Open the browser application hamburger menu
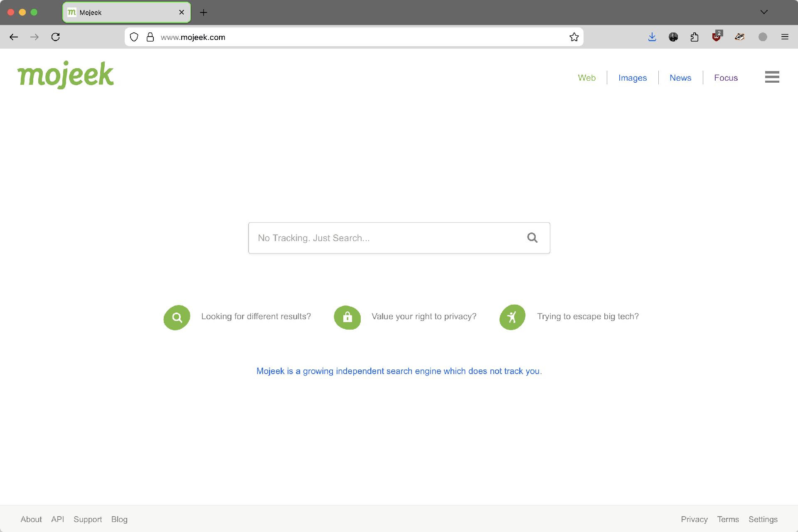This screenshot has height=532, width=798. (x=785, y=37)
